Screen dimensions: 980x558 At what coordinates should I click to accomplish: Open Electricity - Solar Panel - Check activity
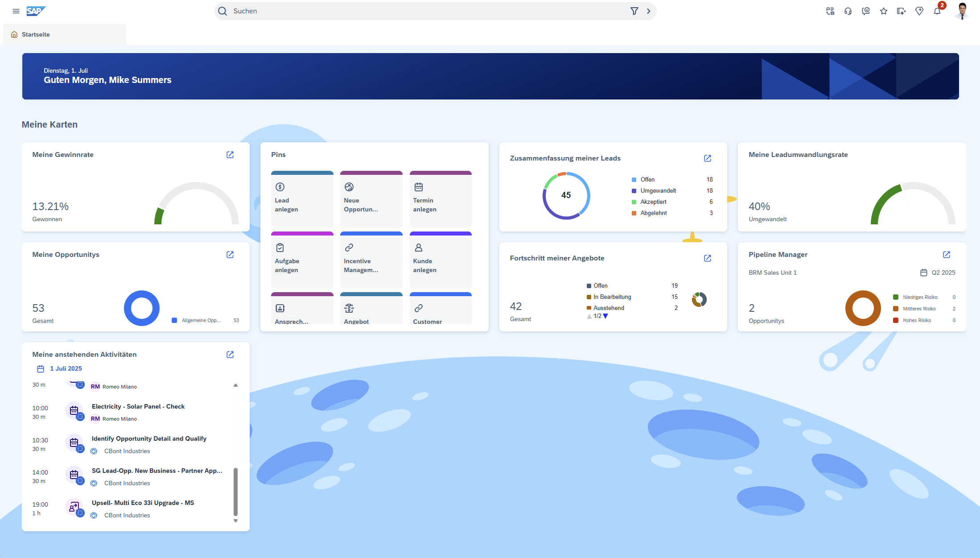(x=138, y=407)
